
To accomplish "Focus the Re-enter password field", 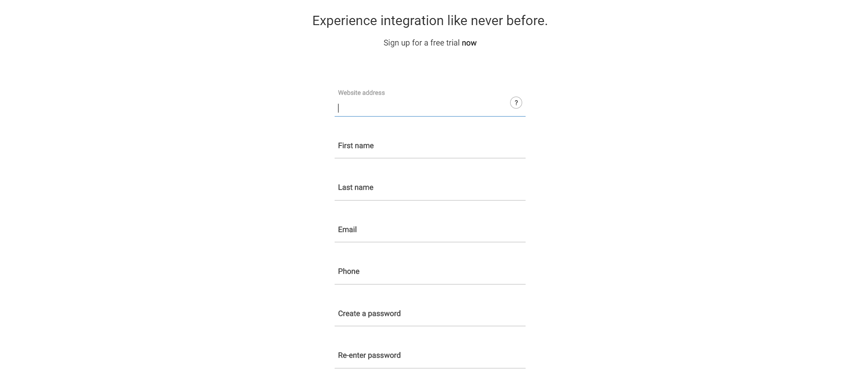I will tap(430, 356).
